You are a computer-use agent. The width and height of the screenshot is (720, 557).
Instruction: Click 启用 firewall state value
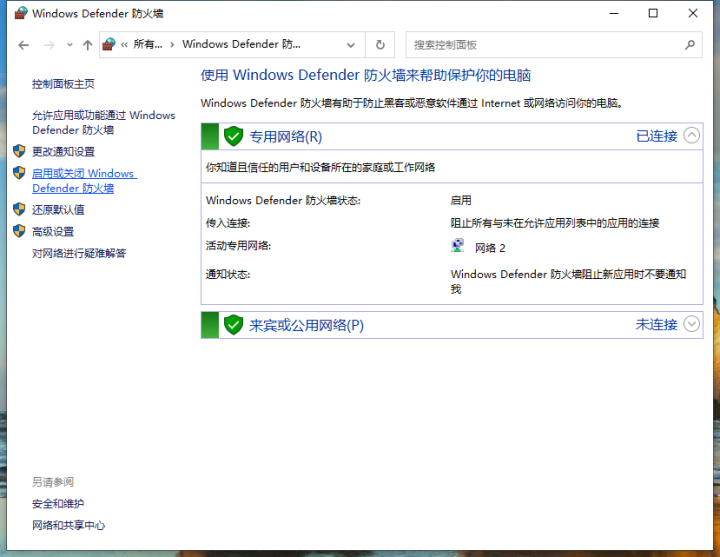461,200
